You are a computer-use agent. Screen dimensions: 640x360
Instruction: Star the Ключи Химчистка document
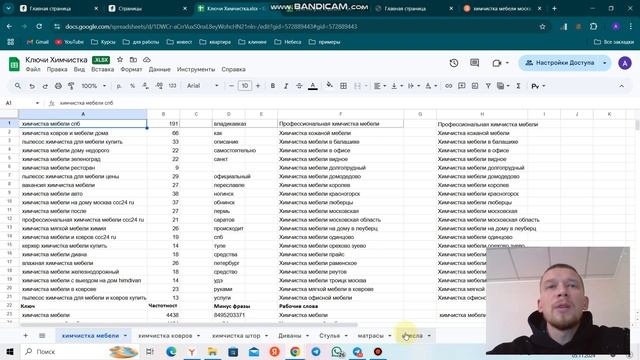[120, 60]
